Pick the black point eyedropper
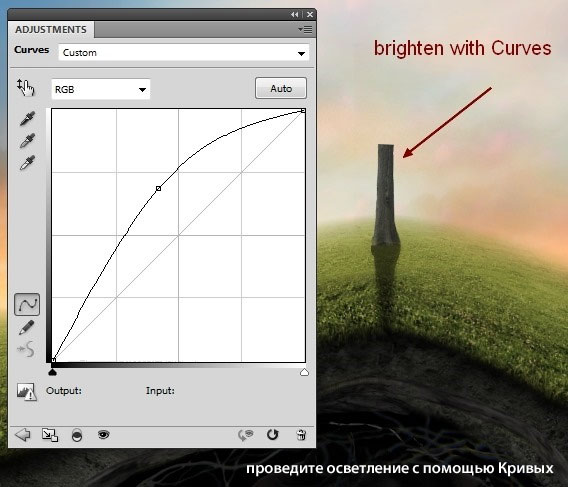 pyautogui.click(x=27, y=118)
